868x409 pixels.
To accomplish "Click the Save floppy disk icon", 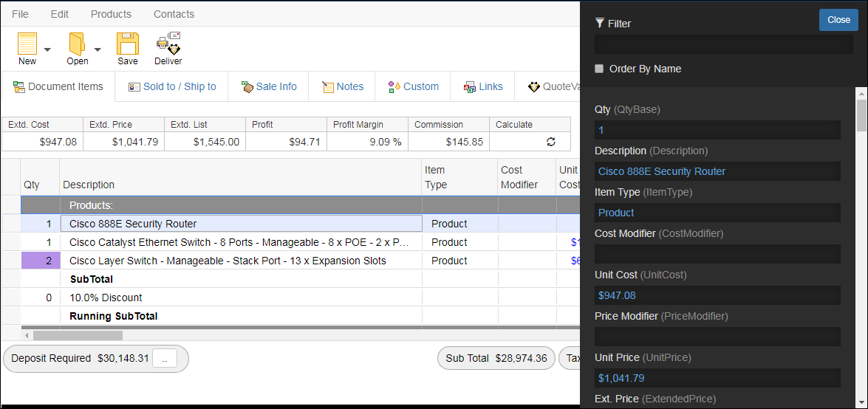I will point(127,44).
